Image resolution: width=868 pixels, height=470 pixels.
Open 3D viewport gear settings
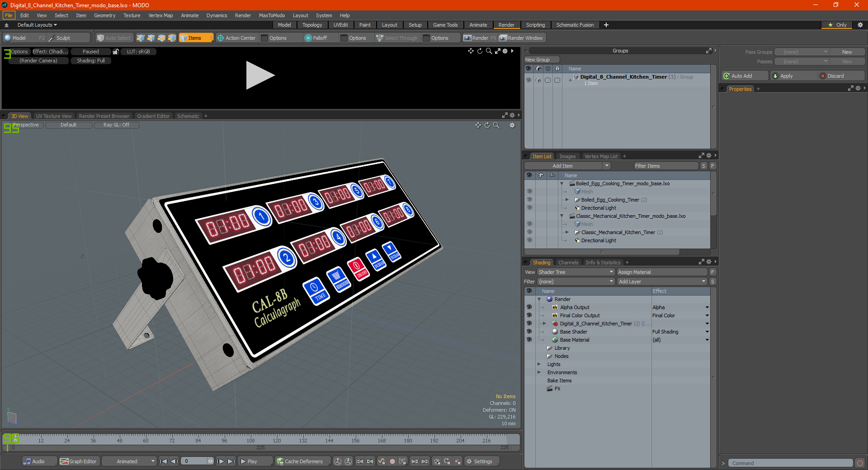click(512, 125)
